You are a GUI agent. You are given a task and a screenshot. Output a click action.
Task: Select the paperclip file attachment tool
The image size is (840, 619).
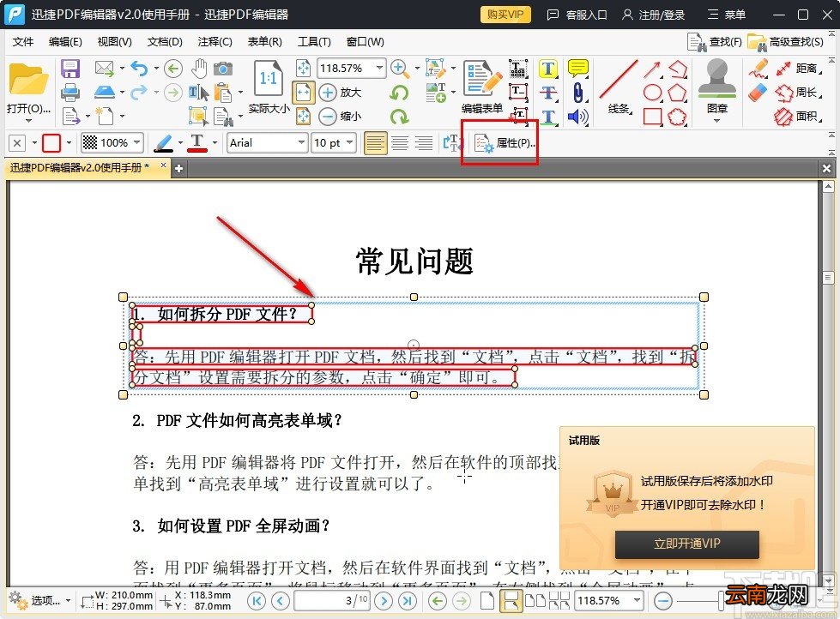pos(577,93)
